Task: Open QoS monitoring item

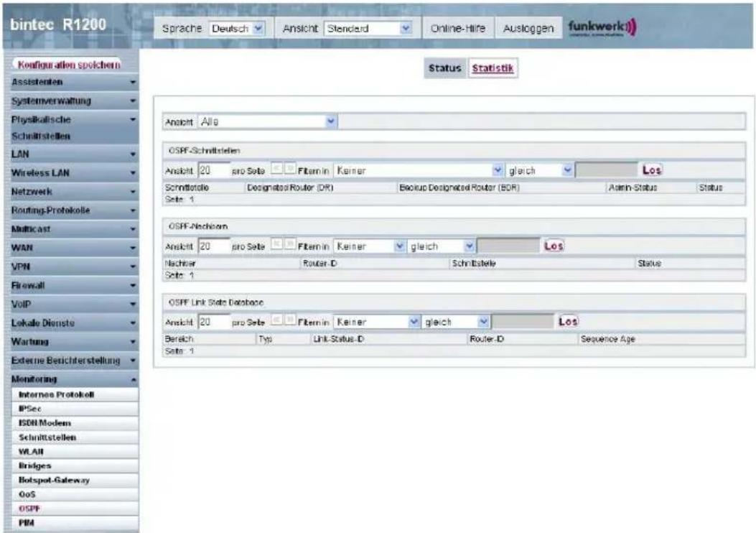Action: coord(75,494)
